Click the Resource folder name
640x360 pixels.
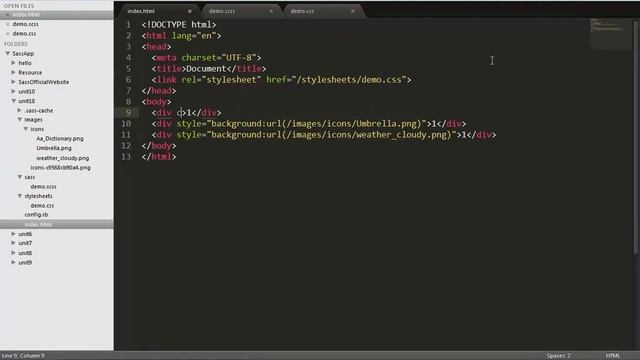click(30, 72)
